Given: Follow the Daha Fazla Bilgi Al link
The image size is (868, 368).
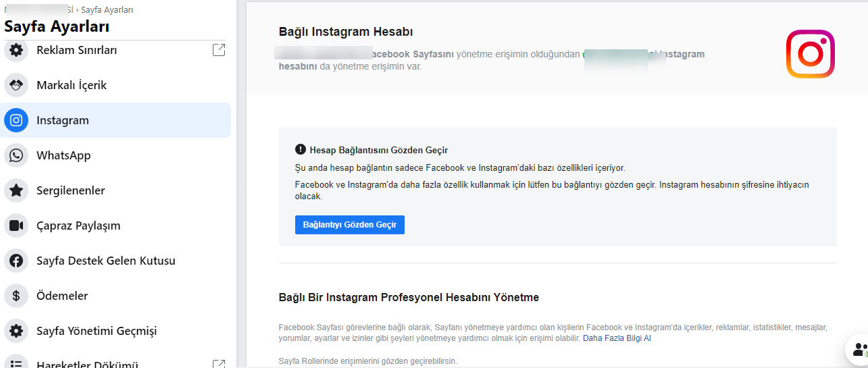Looking at the screenshot, I should pyautogui.click(x=617, y=338).
